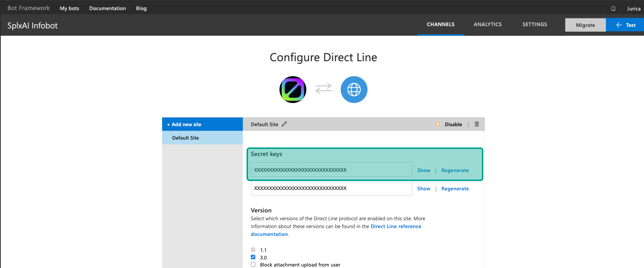Image resolution: width=644 pixels, height=268 pixels.
Task: Toggle the 3.0 version checkbox
Action: tap(253, 257)
